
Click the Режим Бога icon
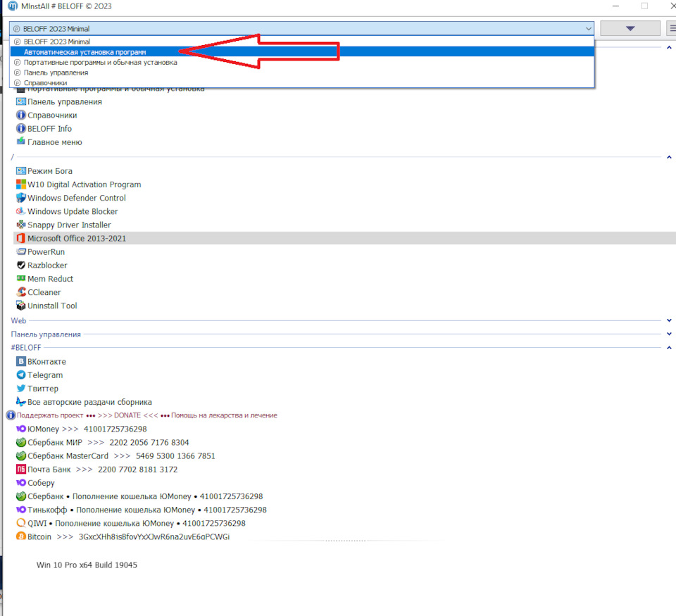tap(20, 170)
